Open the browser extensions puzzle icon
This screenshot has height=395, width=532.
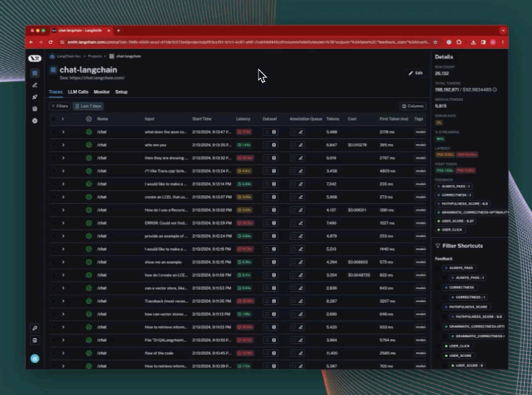pyautogui.click(x=459, y=42)
